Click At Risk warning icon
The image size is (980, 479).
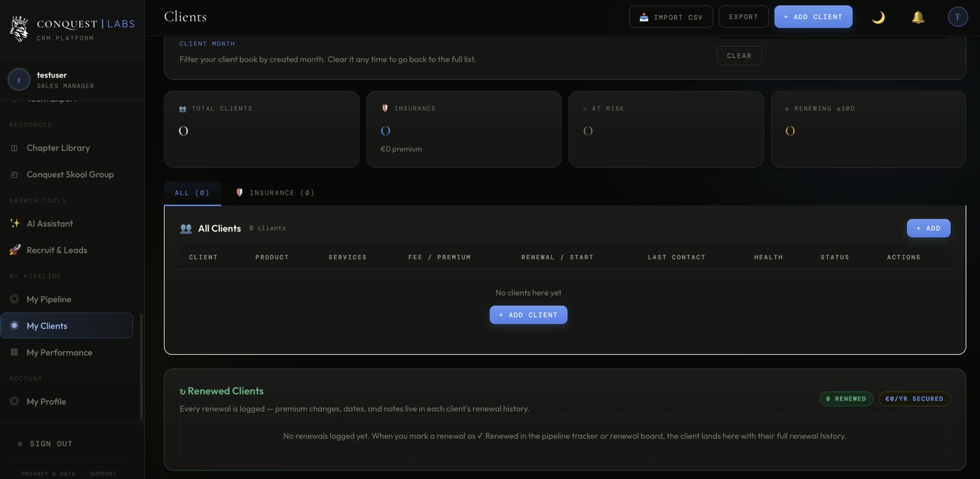pyautogui.click(x=584, y=109)
